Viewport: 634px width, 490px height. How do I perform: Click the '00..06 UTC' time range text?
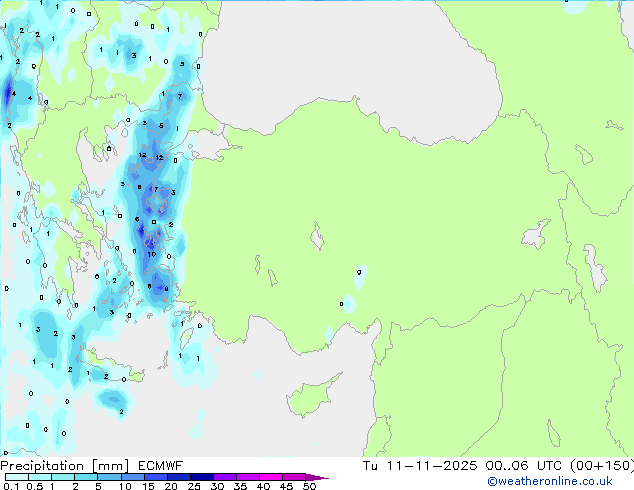(524, 466)
